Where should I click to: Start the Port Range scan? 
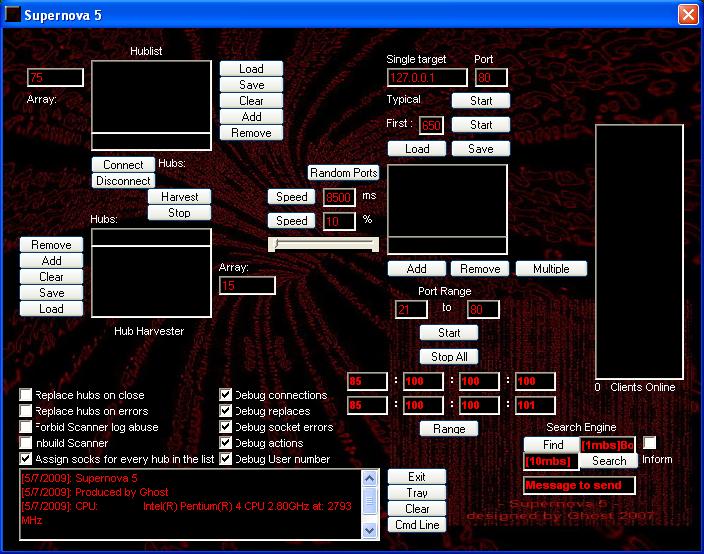[449, 333]
